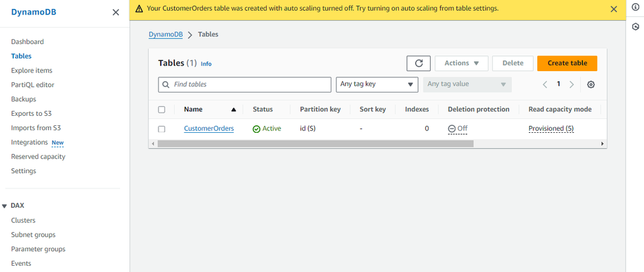Collapse the DAX section in sidebar
Screen dimensions: 644x272
5,206
